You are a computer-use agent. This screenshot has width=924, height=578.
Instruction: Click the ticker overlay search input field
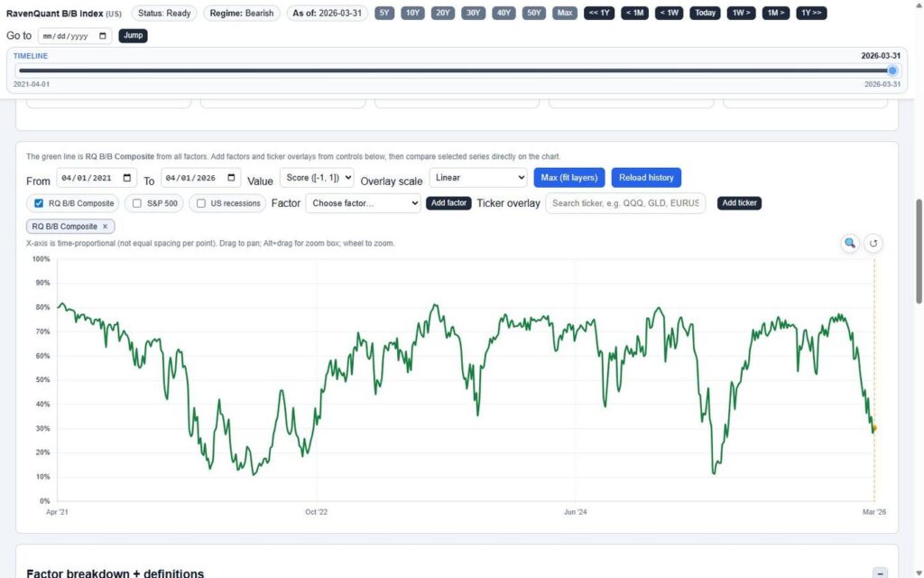pos(626,203)
